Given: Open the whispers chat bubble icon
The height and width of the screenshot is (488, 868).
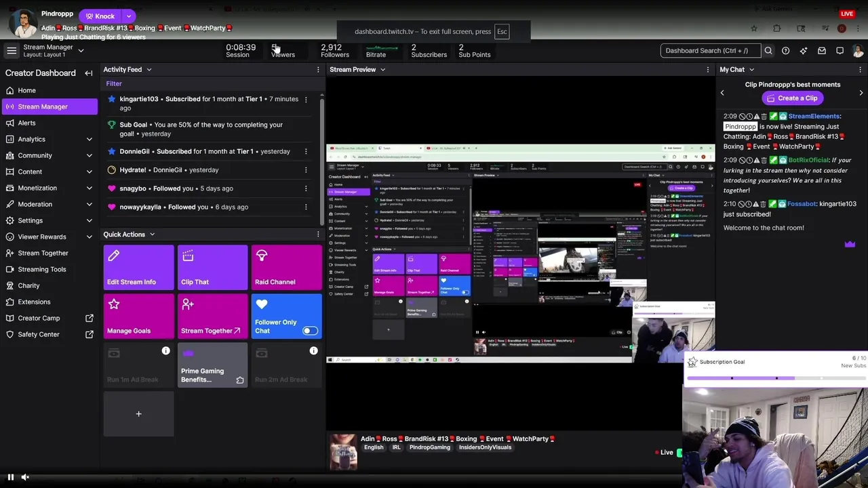Looking at the screenshot, I should 840,51.
